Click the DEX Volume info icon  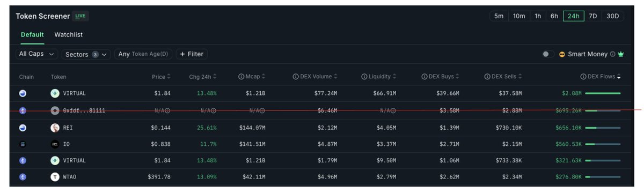295,77
